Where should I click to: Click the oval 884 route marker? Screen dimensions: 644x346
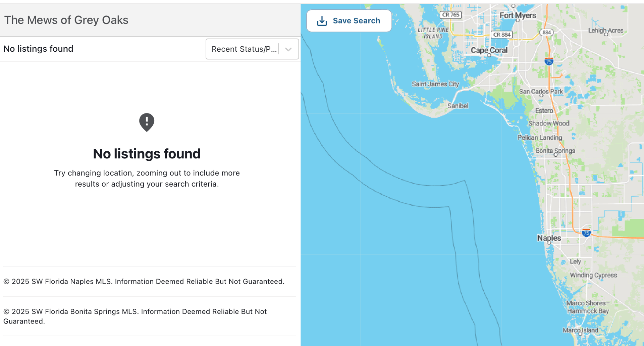[546, 33]
